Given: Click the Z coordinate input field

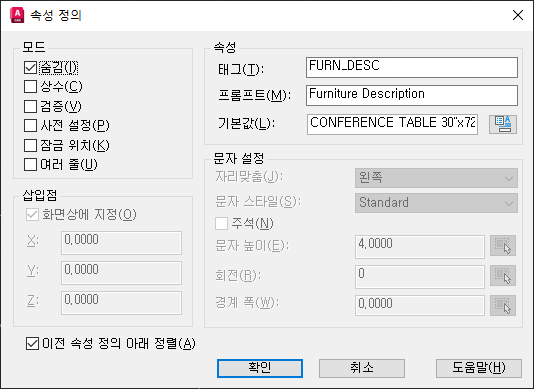Looking at the screenshot, I should (x=121, y=303).
